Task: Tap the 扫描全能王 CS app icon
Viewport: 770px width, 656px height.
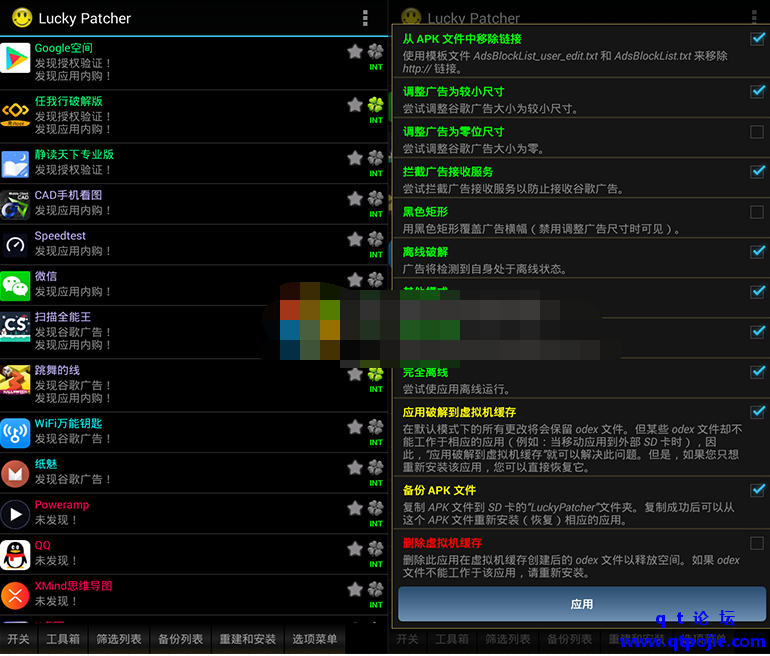Action: point(15,327)
